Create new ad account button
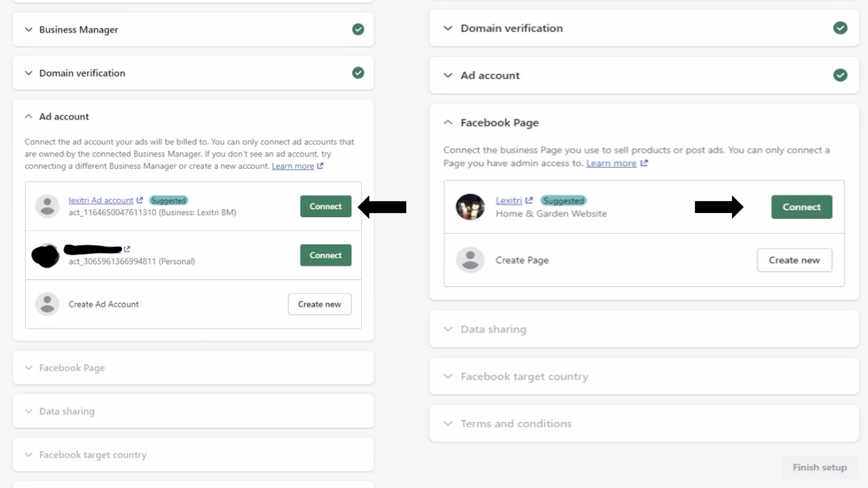 click(319, 304)
